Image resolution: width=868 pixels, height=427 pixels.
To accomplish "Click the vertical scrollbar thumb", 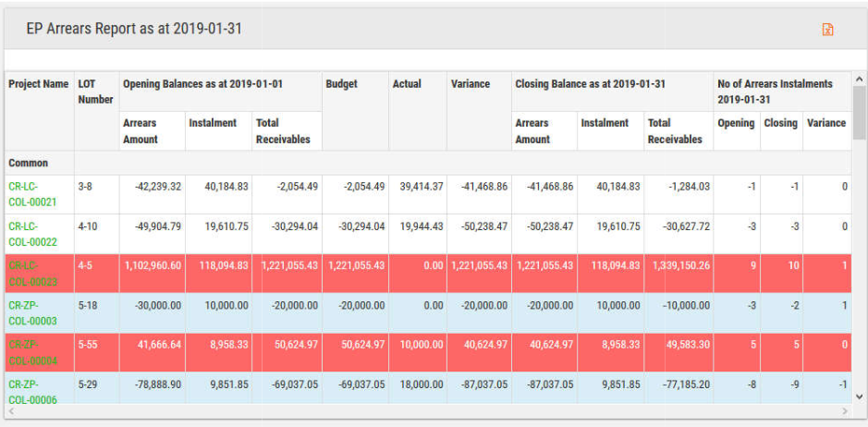I will 859,113.
